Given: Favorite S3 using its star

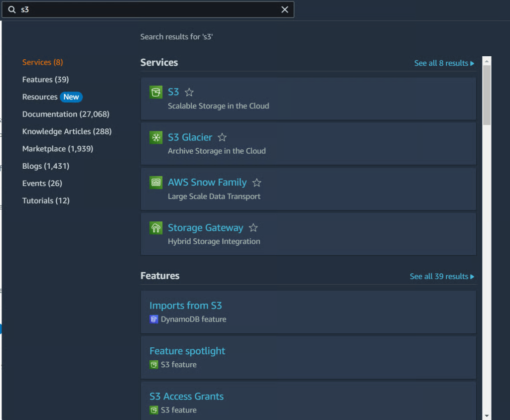Looking at the screenshot, I should click(189, 92).
